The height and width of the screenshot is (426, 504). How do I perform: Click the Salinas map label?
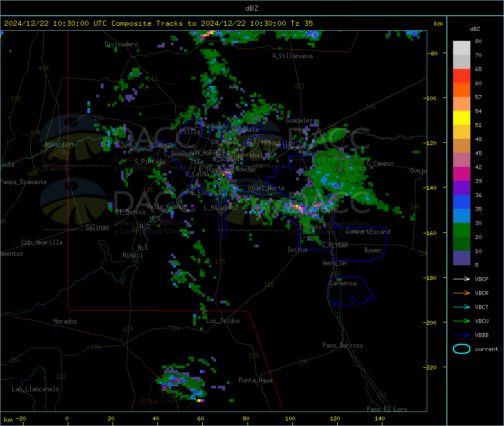[x=97, y=227]
